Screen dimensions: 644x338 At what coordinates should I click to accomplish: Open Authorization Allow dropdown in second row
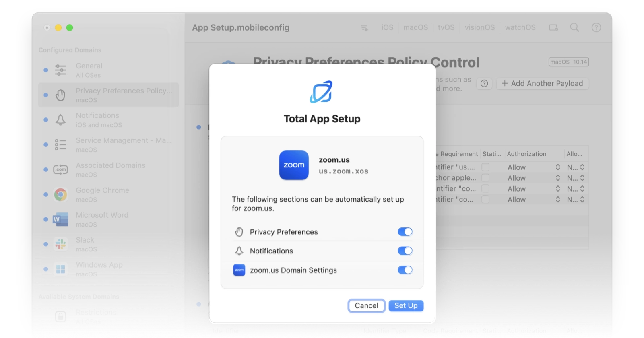pos(534,178)
